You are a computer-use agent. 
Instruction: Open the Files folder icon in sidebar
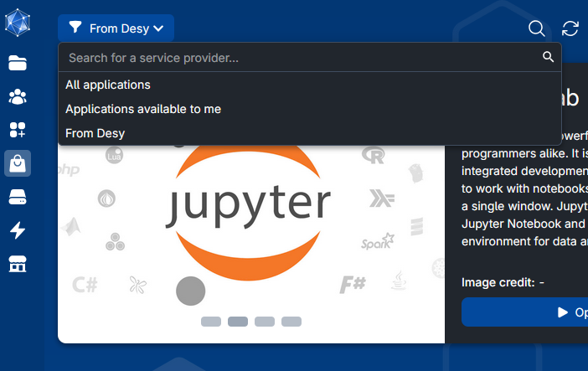(18, 63)
